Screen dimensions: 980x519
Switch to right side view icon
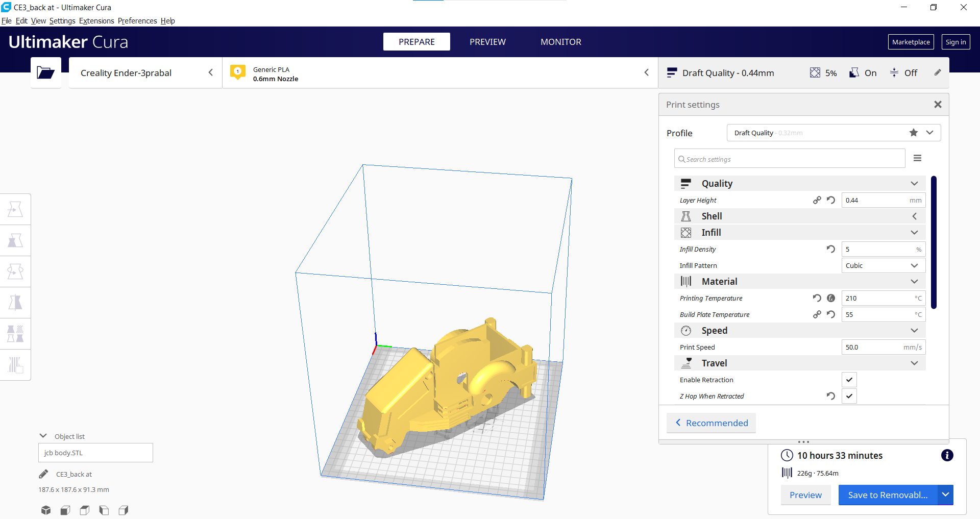tap(124, 510)
